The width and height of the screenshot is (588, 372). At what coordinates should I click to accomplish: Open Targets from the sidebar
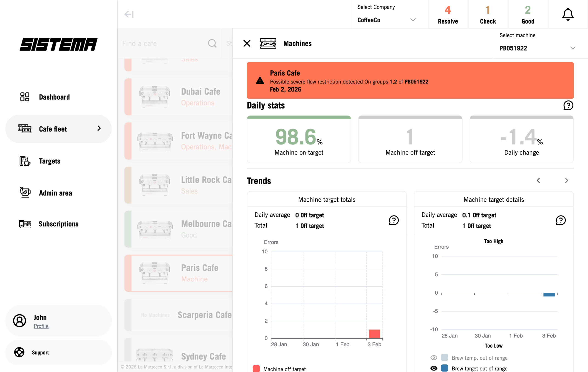point(49,161)
